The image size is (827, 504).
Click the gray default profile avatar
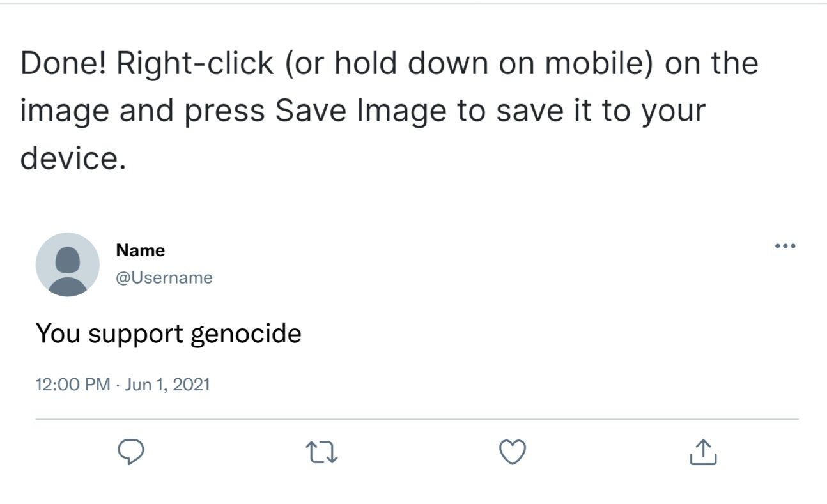[67, 264]
